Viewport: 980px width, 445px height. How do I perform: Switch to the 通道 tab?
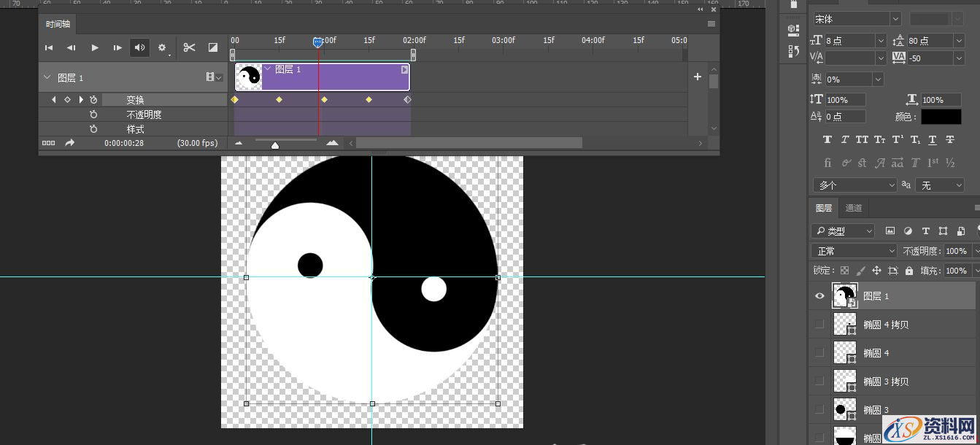pos(853,207)
